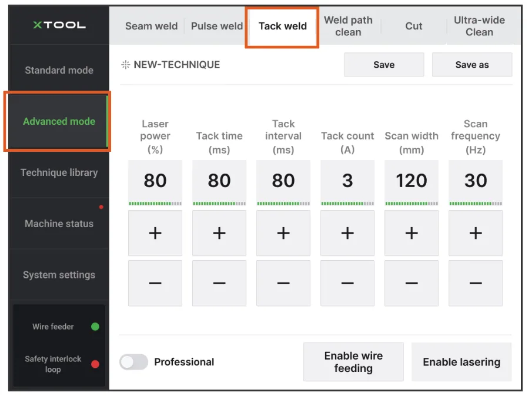532x399 pixels.
Task: Click the Wire feeder label
Action: 53,327
